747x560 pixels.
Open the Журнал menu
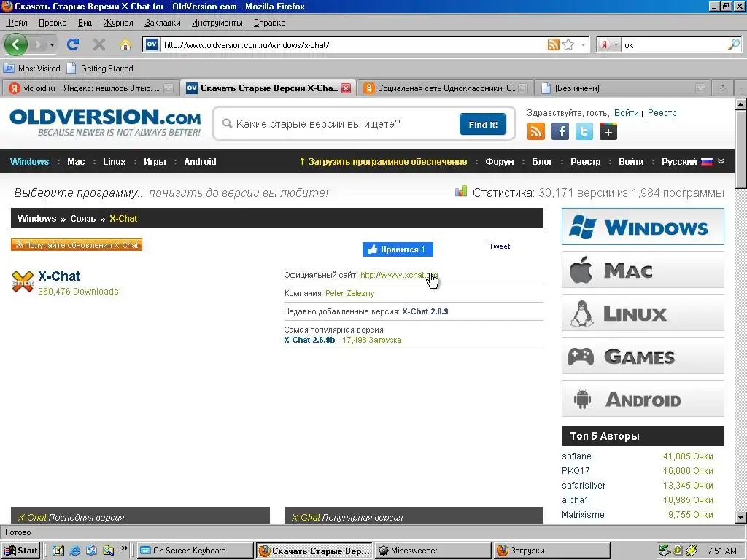tap(118, 23)
